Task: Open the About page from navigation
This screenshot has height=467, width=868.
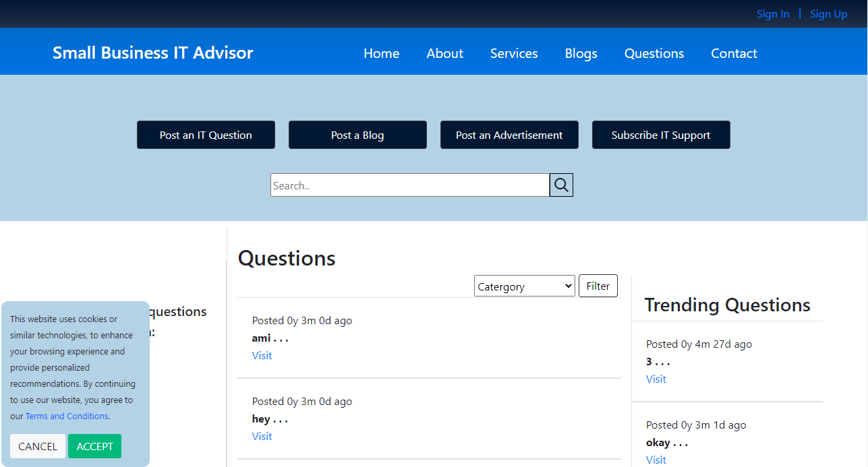Action: point(444,53)
